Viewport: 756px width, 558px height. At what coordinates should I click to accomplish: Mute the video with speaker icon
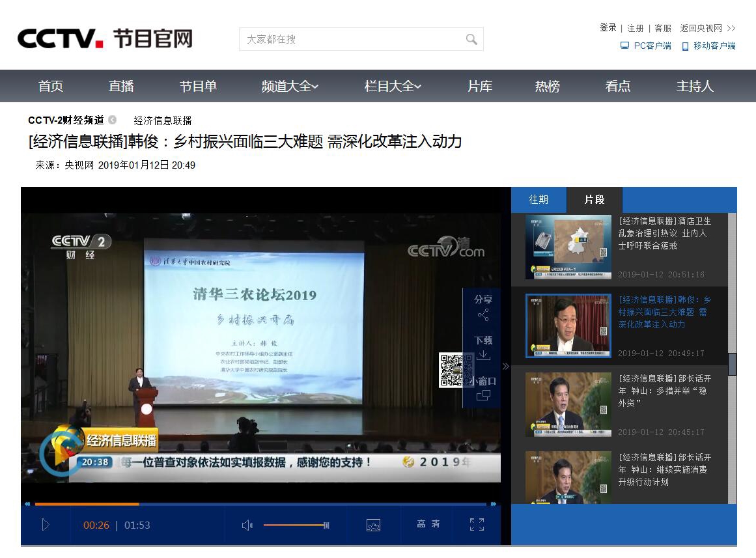tap(247, 525)
